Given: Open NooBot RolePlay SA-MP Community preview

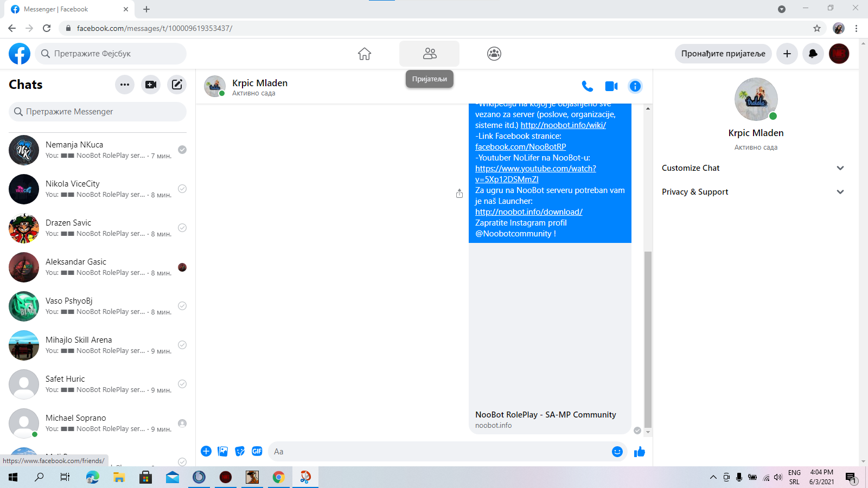Looking at the screenshot, I should click(x=550, y=338).
